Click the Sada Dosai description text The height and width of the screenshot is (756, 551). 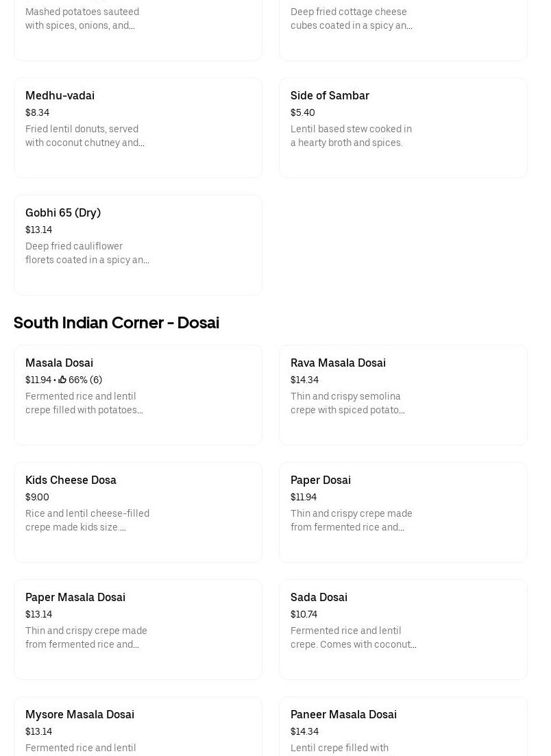point(353,637)
